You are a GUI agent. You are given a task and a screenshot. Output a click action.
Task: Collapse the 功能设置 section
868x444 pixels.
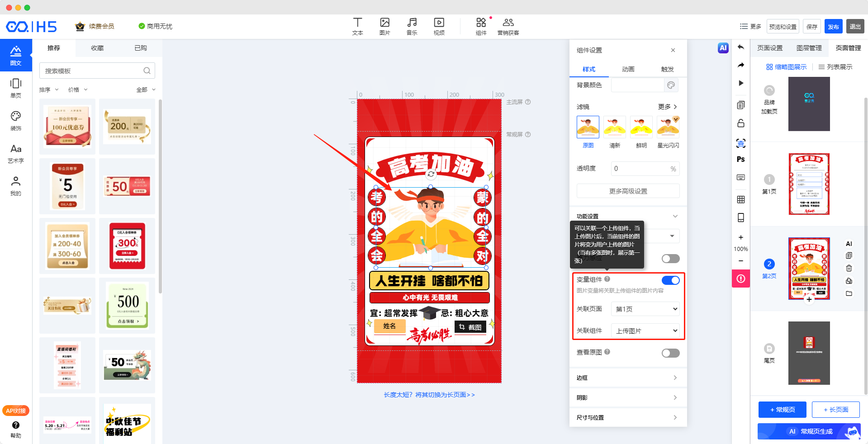click(x=675, y=216)
